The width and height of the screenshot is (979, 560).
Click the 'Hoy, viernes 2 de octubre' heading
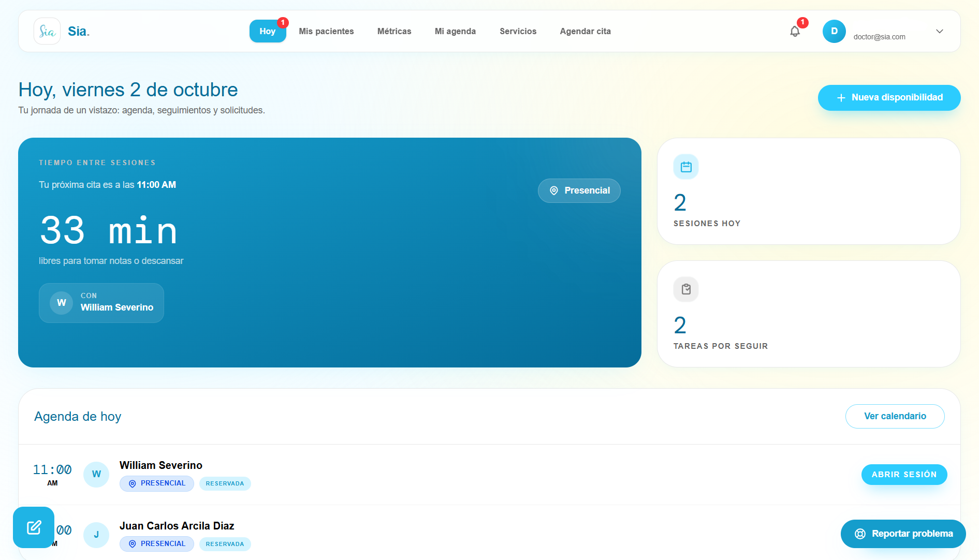pos(128,90)
